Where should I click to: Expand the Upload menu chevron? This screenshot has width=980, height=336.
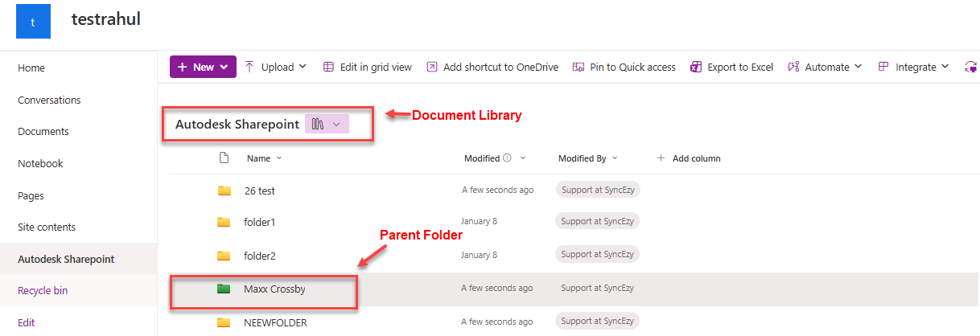pos(303,67)
